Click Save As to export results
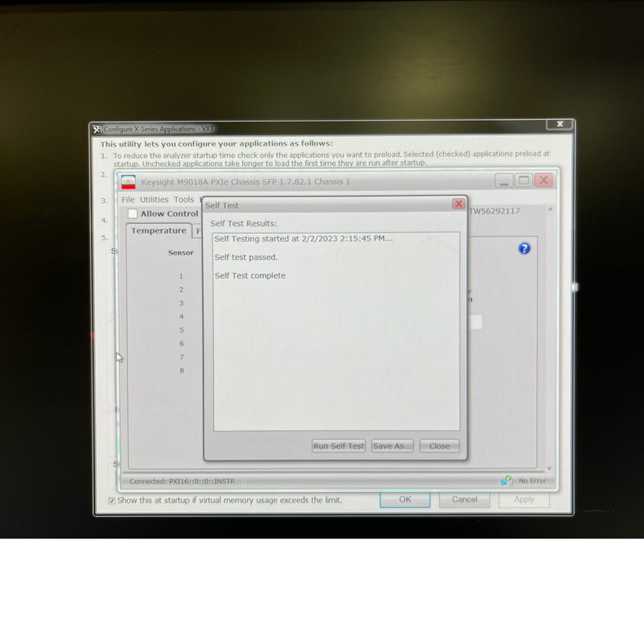Image resolution: width=644 pixels, height=644 pixels. tap(392, 446)
